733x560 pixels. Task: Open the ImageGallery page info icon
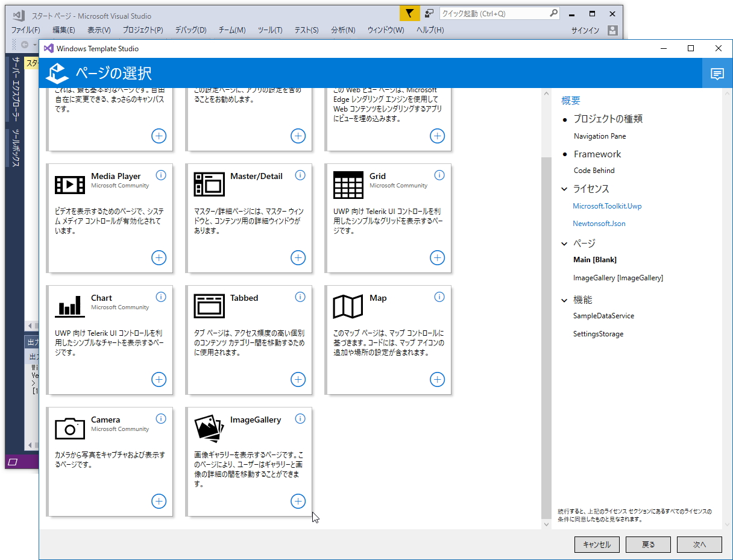[x=300, y=418]
